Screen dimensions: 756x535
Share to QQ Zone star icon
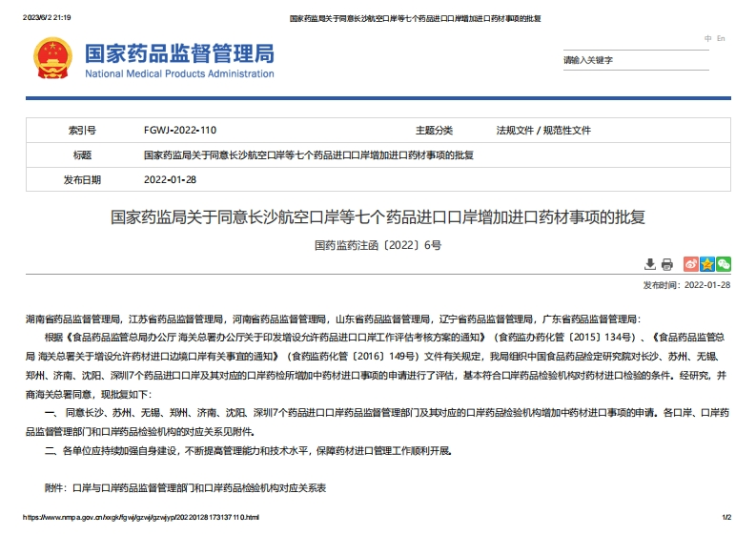pos(707,264)
